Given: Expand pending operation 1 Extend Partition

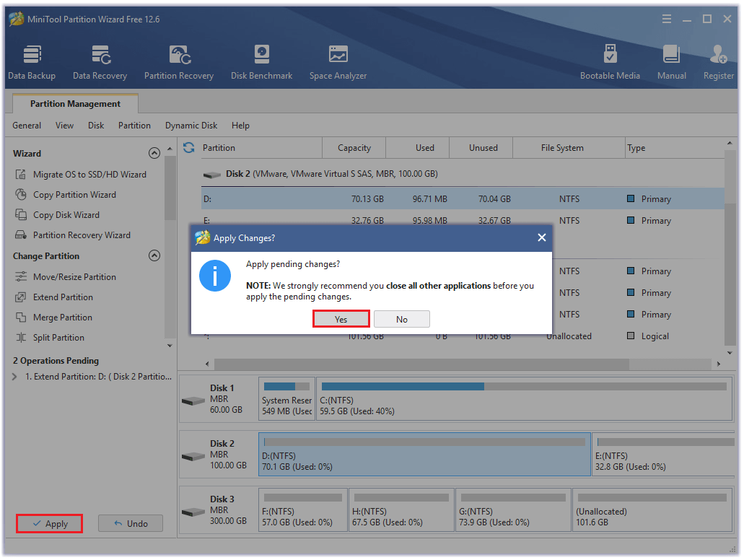Looking at the screenshot, I should click(14, 377).
